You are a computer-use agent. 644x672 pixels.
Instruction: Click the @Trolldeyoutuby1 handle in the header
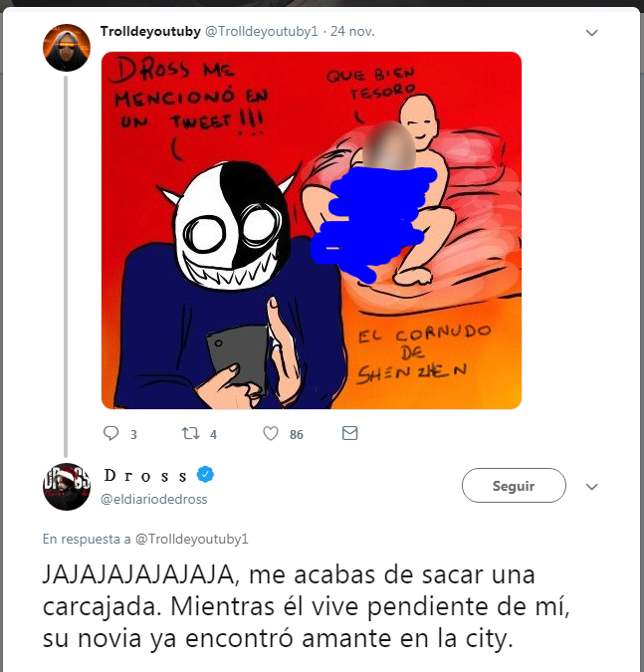pyautogui.click(x=262, y=31)
